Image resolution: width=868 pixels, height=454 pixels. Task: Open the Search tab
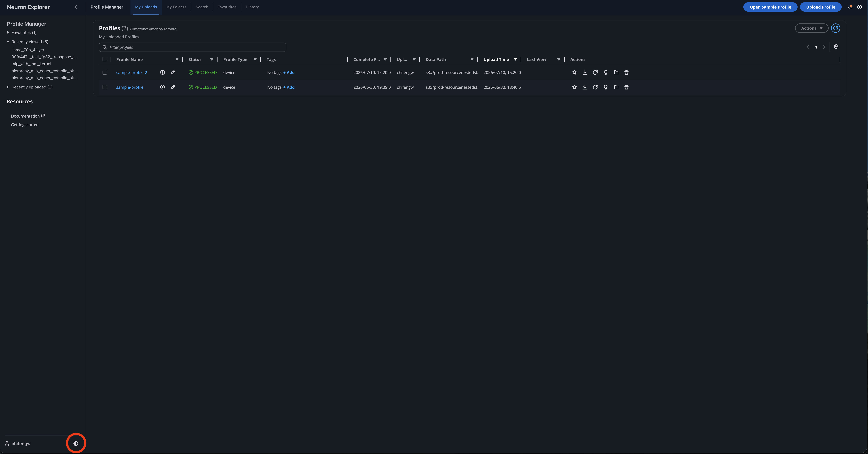(202, 7)
